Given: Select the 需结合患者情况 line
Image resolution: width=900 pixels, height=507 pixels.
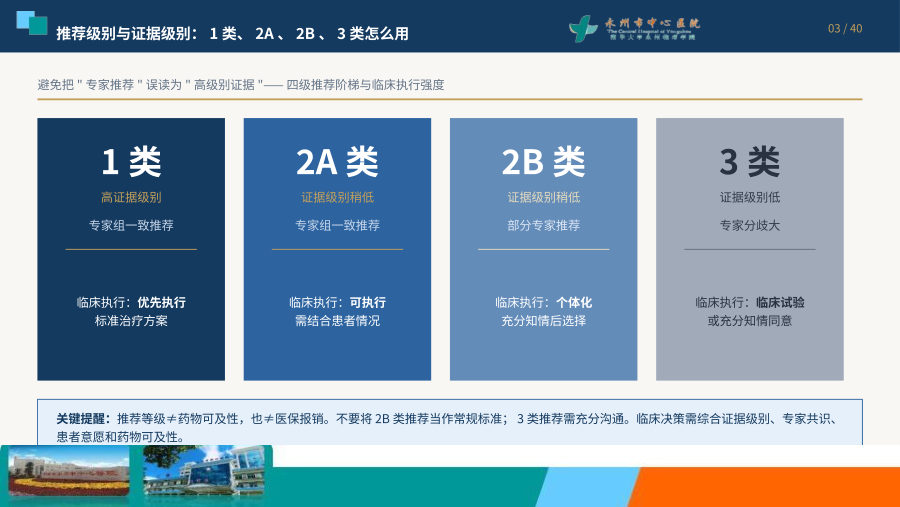Looking at the screenshot, I should 338,320.
